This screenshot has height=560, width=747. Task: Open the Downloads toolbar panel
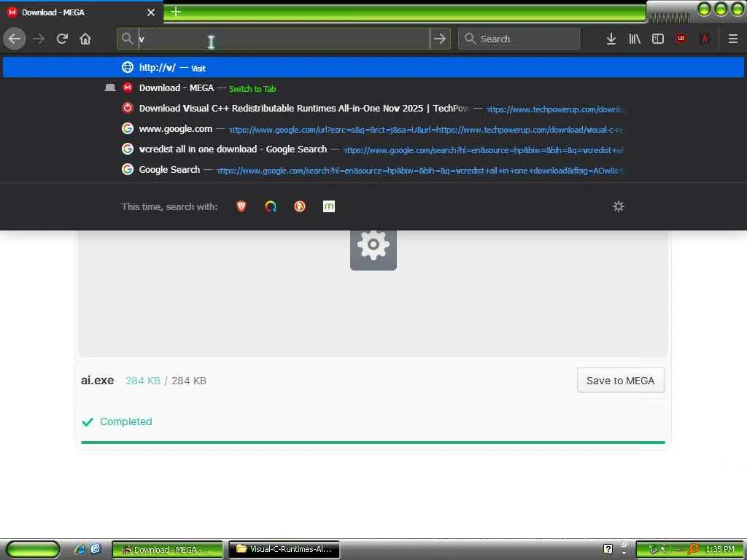coord(611,39)
